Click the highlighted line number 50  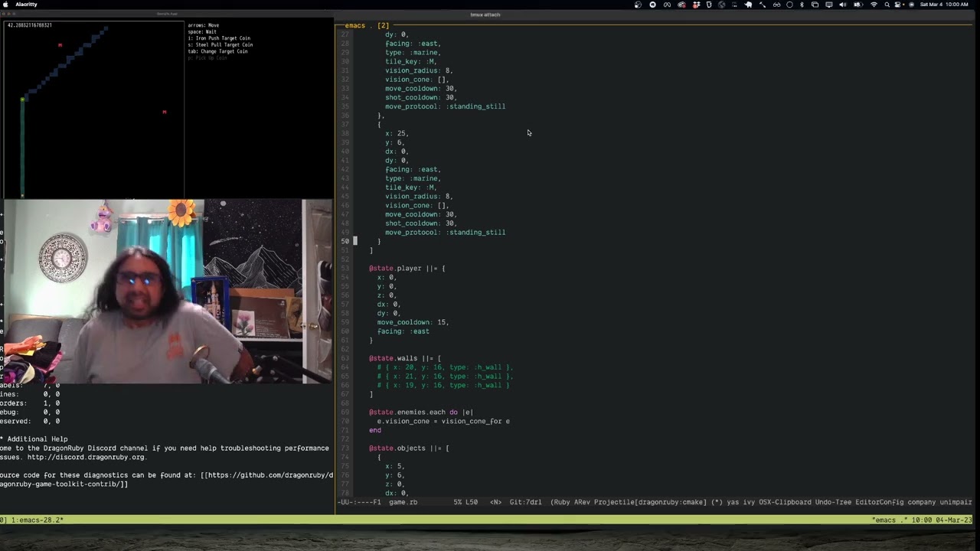pyautogui.click(x=345, y=241)
